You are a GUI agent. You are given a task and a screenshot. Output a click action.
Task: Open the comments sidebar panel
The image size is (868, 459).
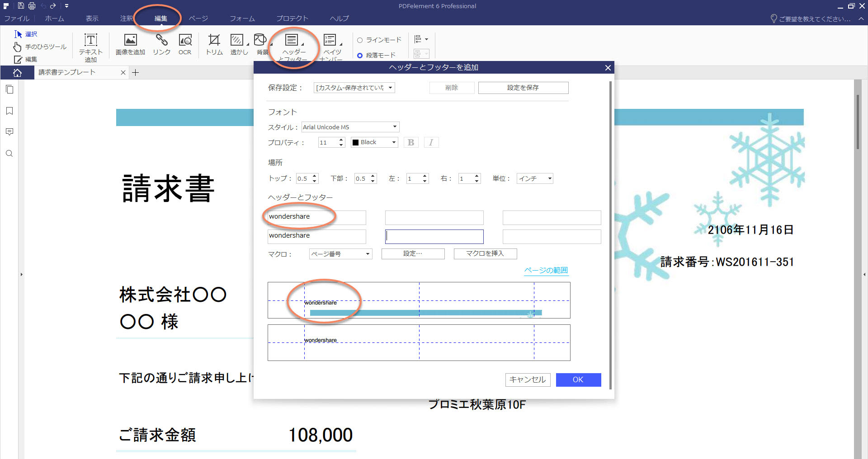pos(9,131)
